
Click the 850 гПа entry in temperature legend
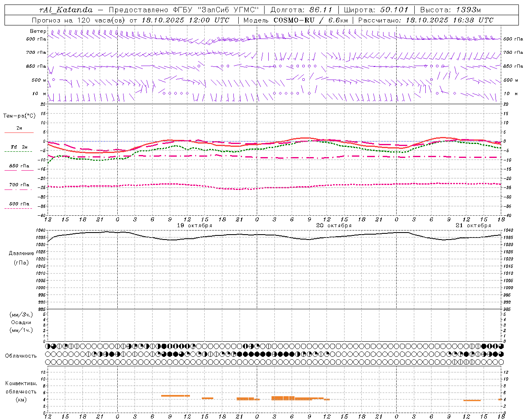click(19, 166)
